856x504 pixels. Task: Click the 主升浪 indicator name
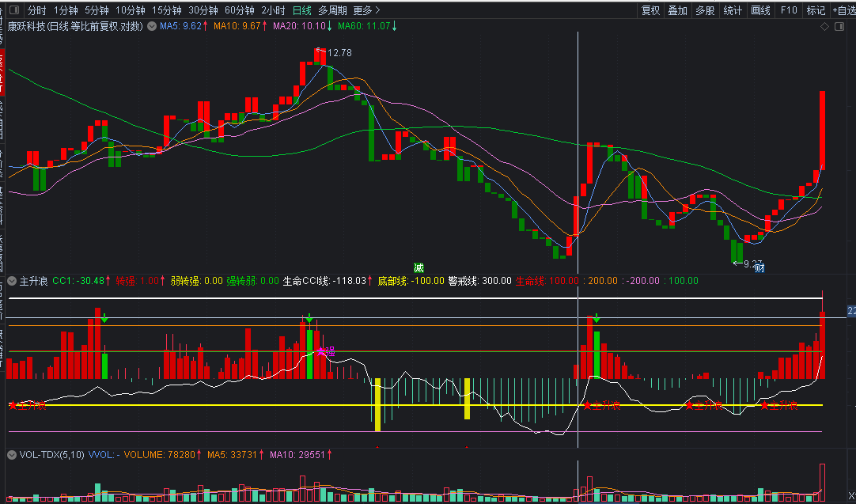(34, 281)
